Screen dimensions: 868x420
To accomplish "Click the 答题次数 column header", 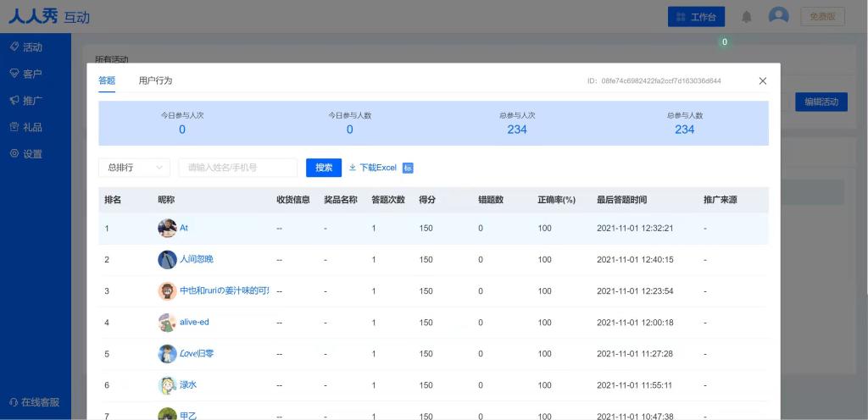I will click(x=388, y=200).
